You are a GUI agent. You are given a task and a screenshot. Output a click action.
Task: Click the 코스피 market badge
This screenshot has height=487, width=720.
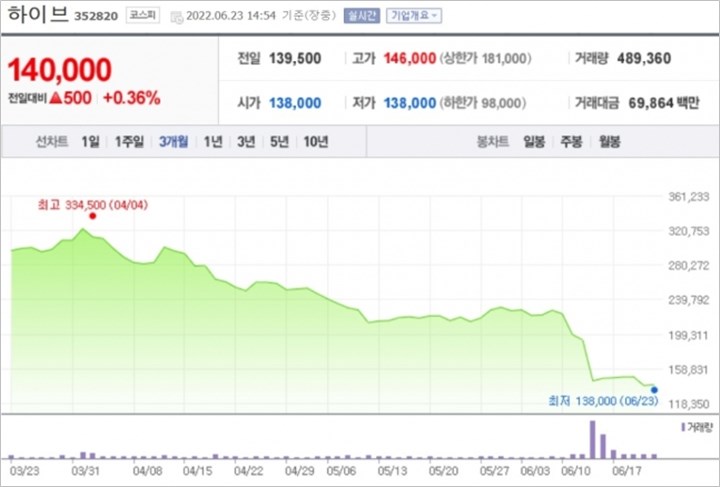point(143,15)
